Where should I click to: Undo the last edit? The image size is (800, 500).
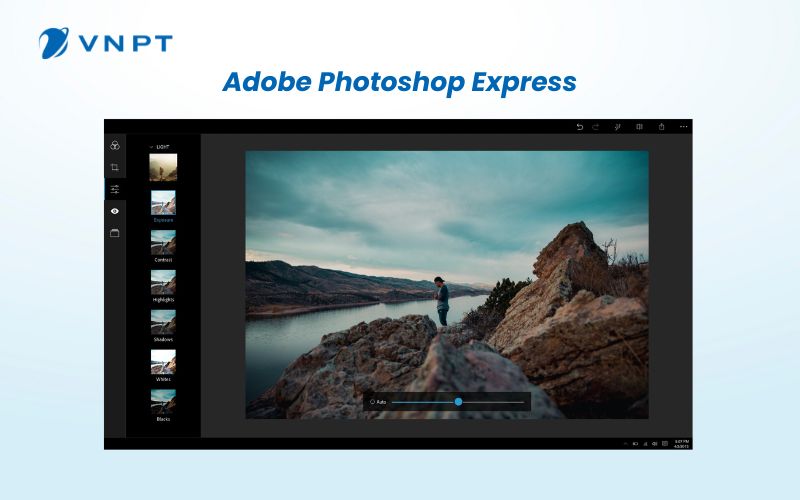point(580,127)
